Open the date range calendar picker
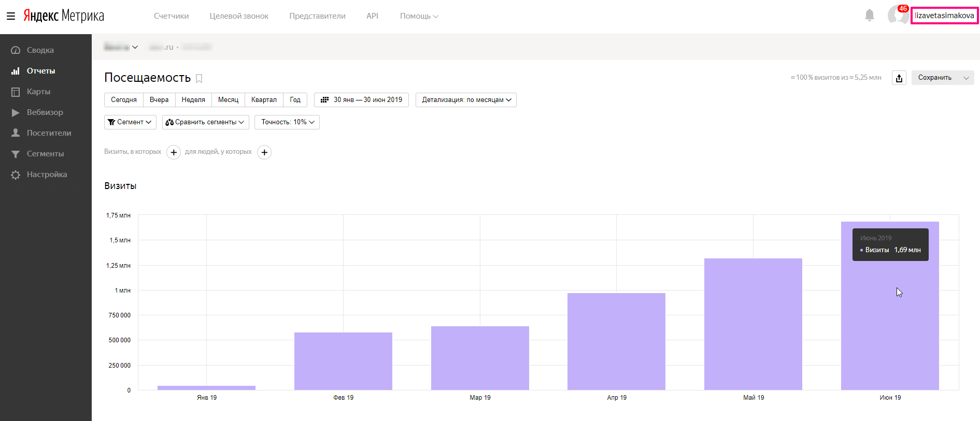 (x=361, y=100)
